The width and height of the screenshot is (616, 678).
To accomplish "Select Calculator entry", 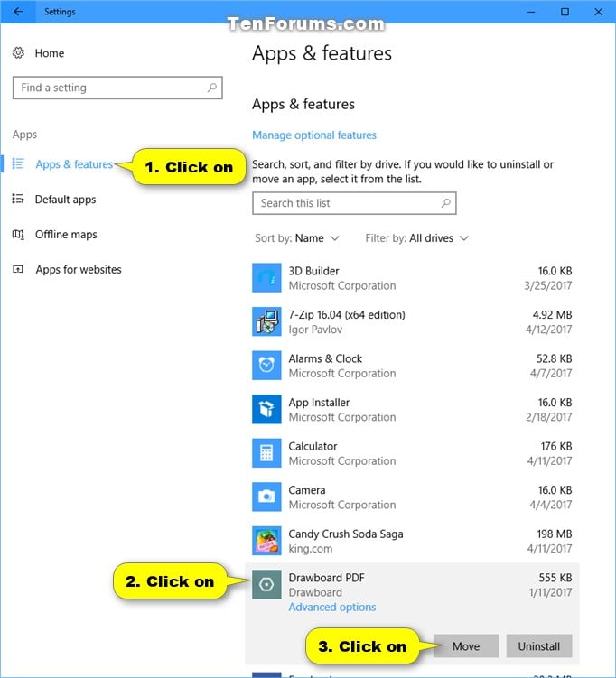I will [x=412, y=453].
